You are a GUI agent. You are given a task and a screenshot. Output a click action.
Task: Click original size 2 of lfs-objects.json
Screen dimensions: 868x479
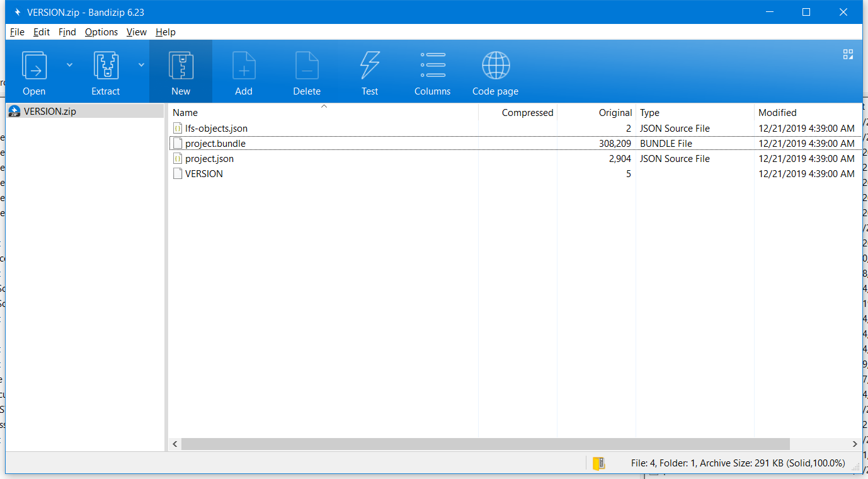coord(628,128)
